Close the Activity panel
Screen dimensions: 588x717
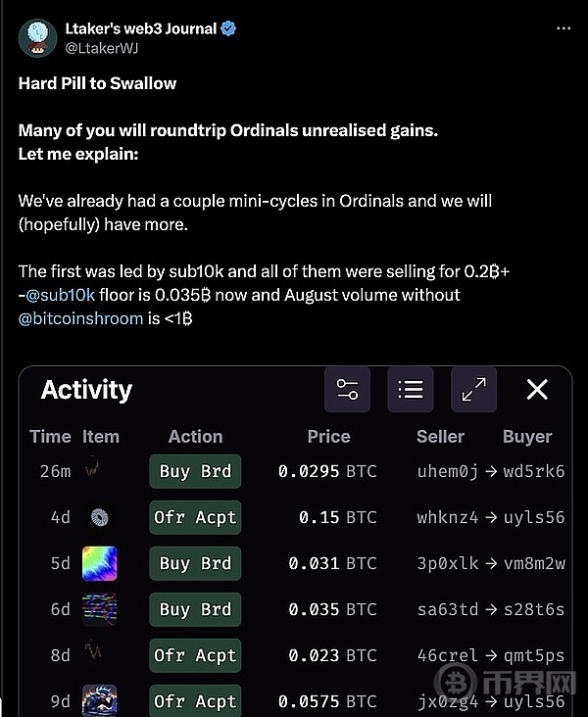[x=537, y=390]
